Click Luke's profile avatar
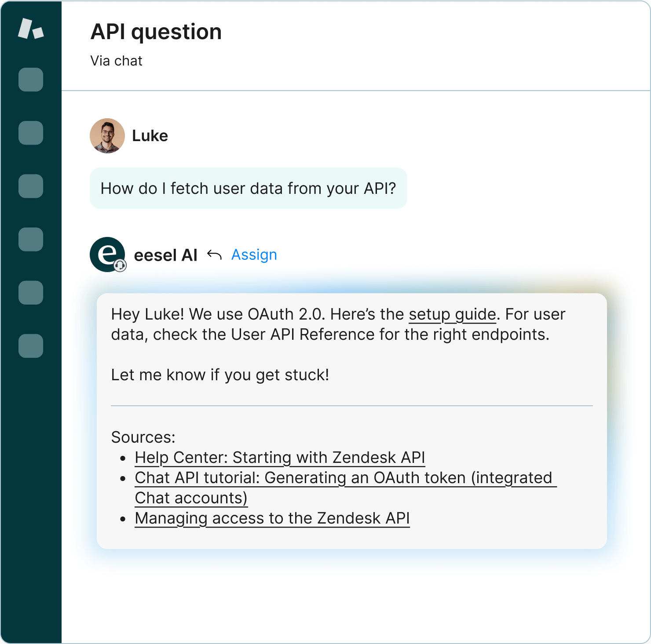 pos(107,136)
